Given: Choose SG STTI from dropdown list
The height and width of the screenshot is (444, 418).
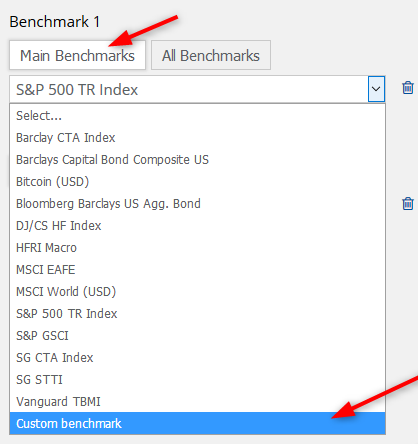Looking at the screenshot, I should pyautogui.click(x=197, y=380).
